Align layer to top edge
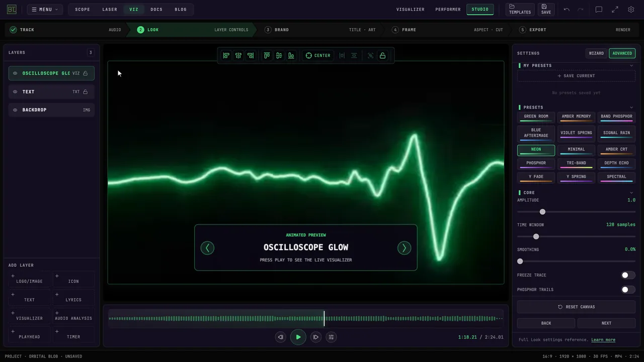Viewport: 644px width, 362px height. 267,55
